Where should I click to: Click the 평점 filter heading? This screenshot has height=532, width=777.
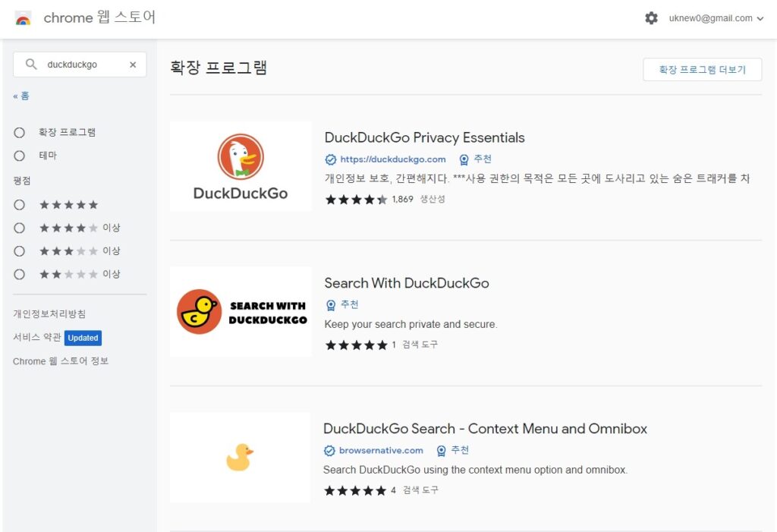coord(22,181)
